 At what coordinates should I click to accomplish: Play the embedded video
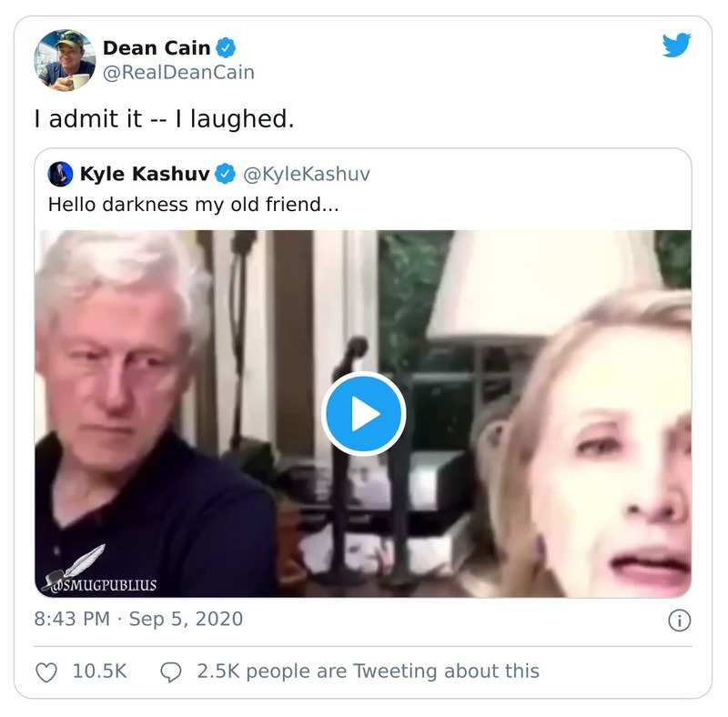[x=363, y=414]
